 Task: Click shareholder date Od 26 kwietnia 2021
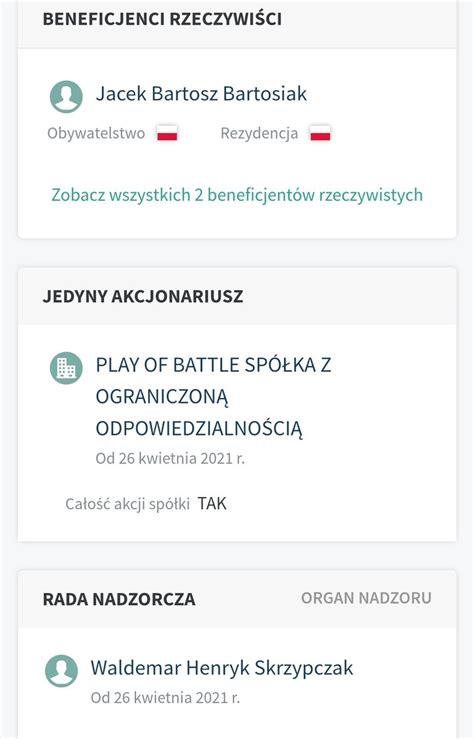click(170, 458)
